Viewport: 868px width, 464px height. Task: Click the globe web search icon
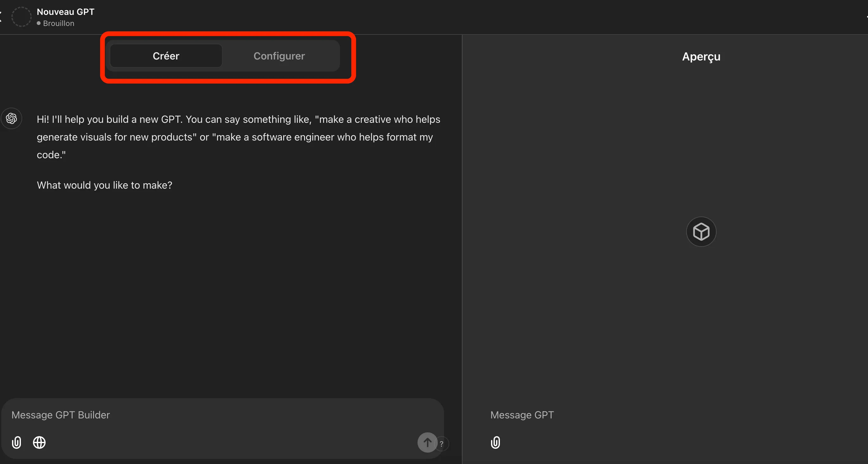pos(39,442)
